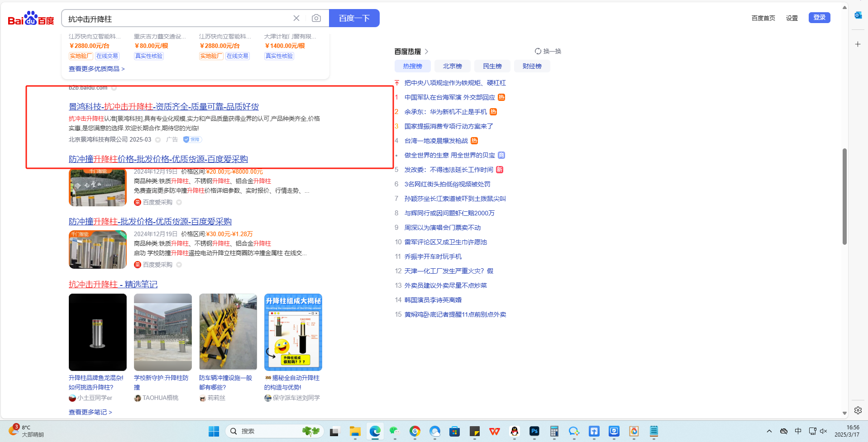Open the black bollard note thumbnail
Image resolution: width=868 pixels, height=442 pixels.
pos(98,332)
